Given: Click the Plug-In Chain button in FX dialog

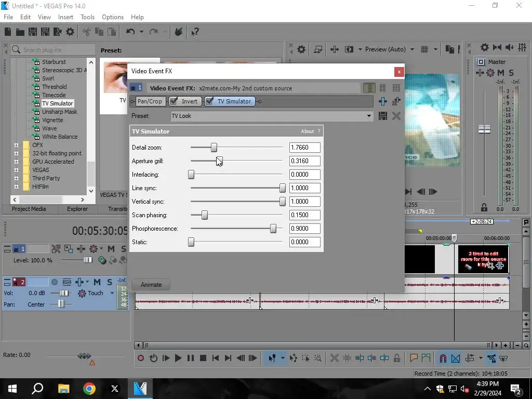Looking at the screenshot, I should pyautogui.click(x=383, y=101).
